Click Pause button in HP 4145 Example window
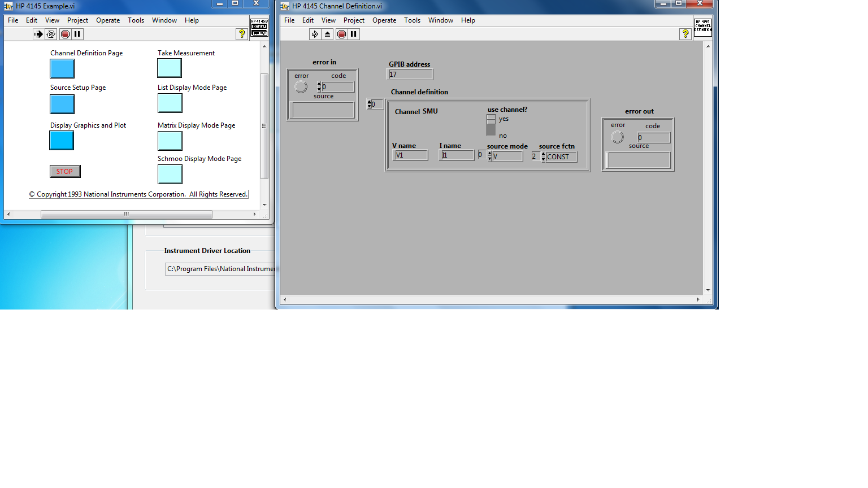868x488 pixels. click(77, 34)
